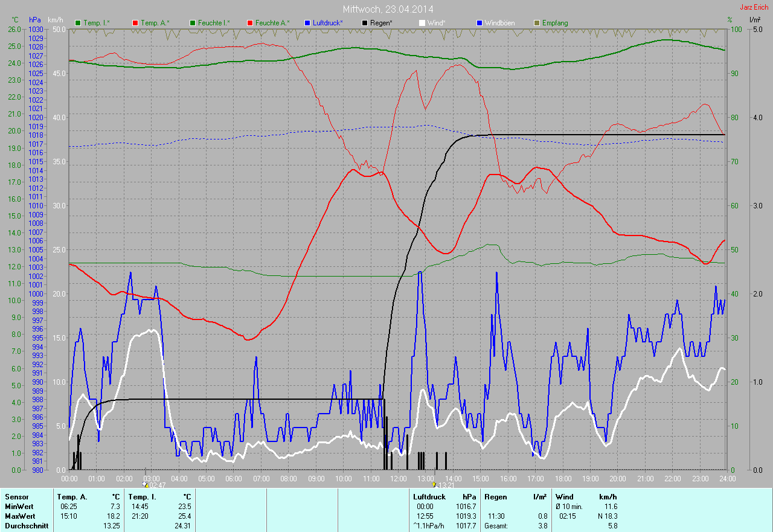This screenshot has height=532, width=773.
Task: Click the 'l/m²' axis unit at chart top
Action: pyautogui.click(x=754, y=20)
